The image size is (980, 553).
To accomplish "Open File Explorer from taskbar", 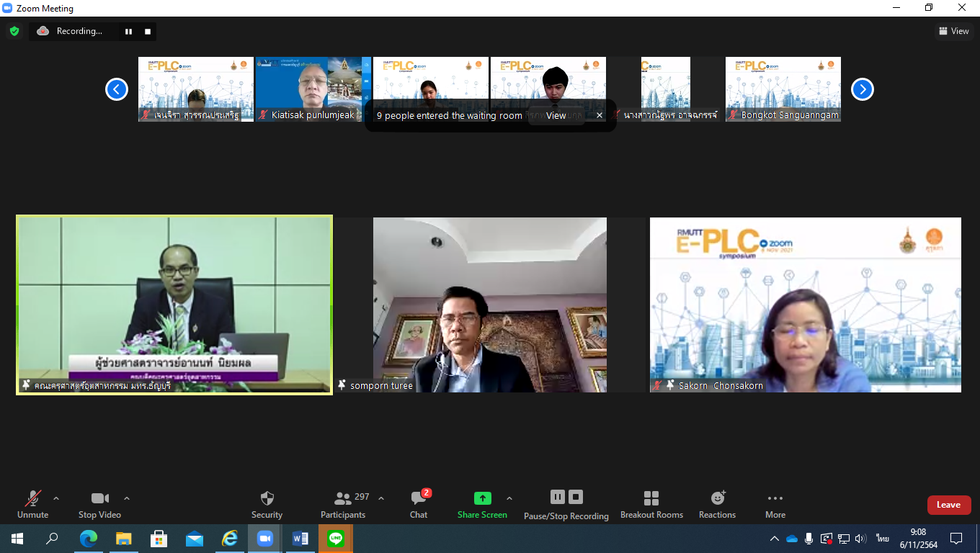I will pyautogui.click(x=124, y=539).
